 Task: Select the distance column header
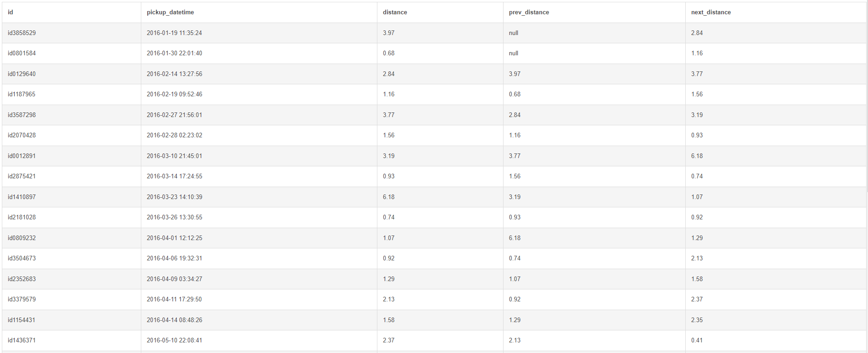[395, 12]
